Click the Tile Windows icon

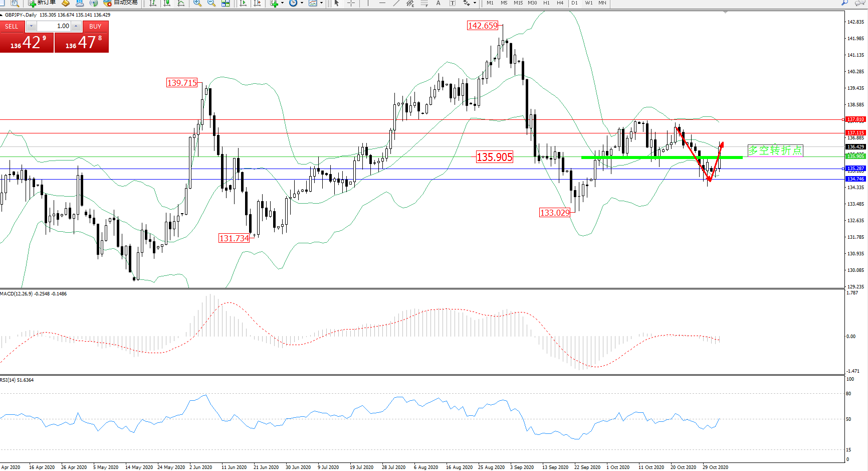226,3
